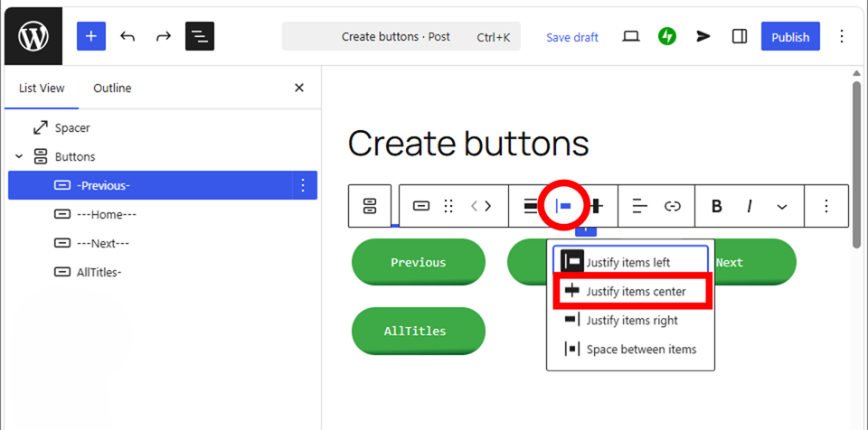Choose Justify items left

[x=630, y=262]
